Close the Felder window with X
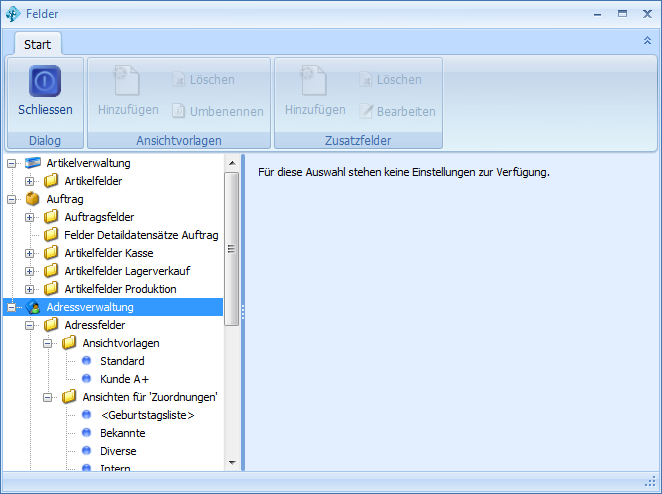 click(647, 14)
